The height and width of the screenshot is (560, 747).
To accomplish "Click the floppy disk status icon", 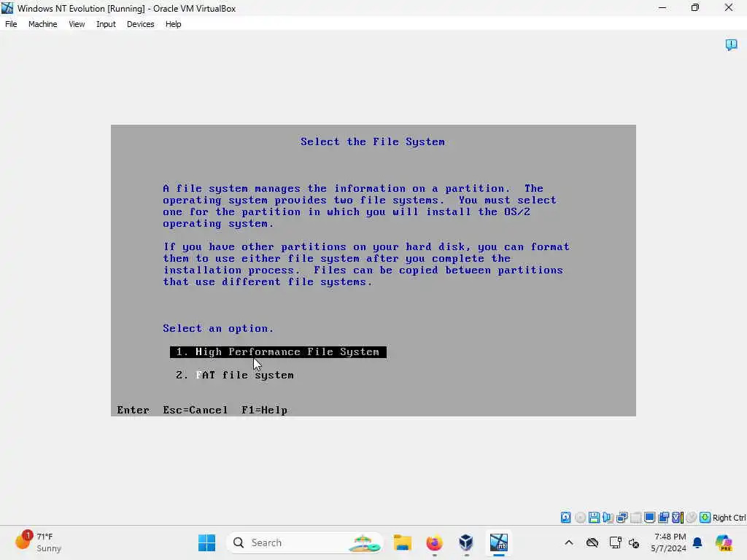I will (594, 518).
